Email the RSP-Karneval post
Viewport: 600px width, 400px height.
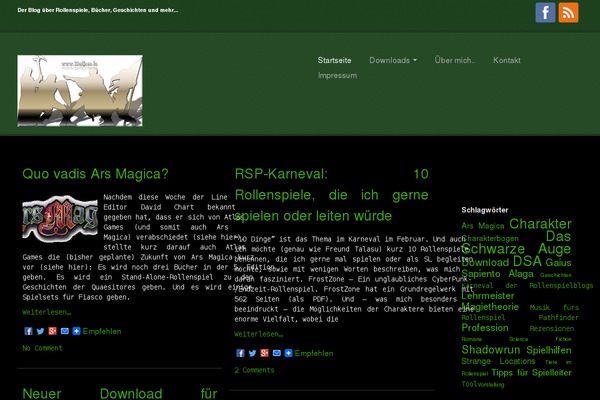[277, 353]
